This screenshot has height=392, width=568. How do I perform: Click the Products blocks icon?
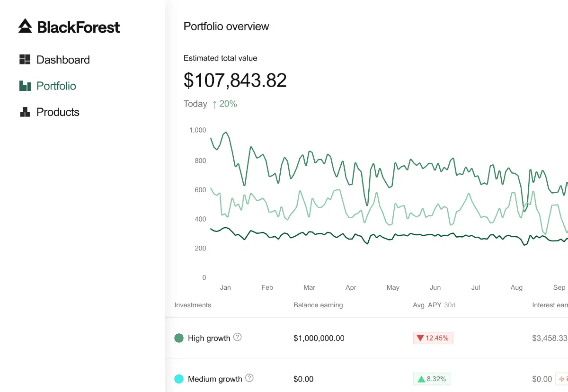pyautogui.click(x=25, y=112)
